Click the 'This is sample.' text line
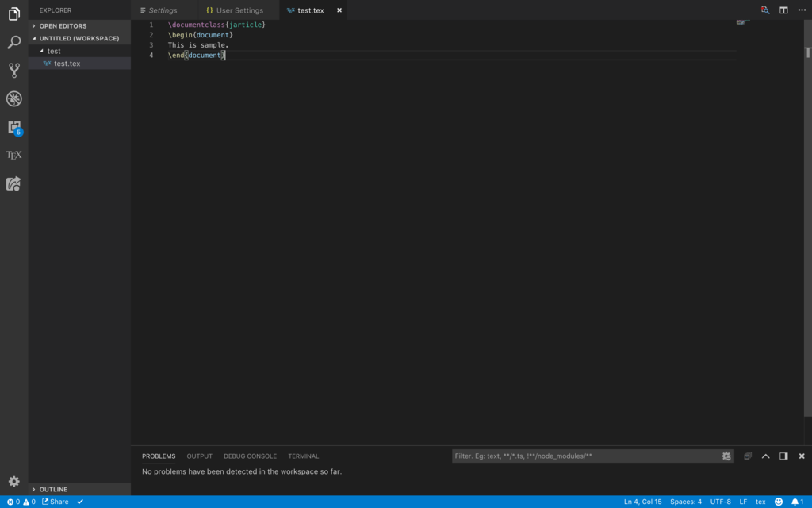The image size is (812, 508). pos(198,45)
